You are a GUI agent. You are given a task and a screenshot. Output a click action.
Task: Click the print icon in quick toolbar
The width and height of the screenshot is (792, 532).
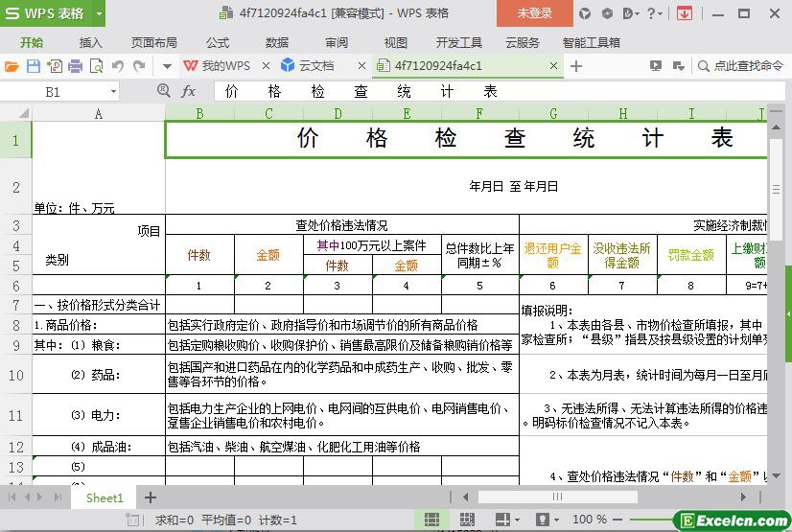(76, 66)
